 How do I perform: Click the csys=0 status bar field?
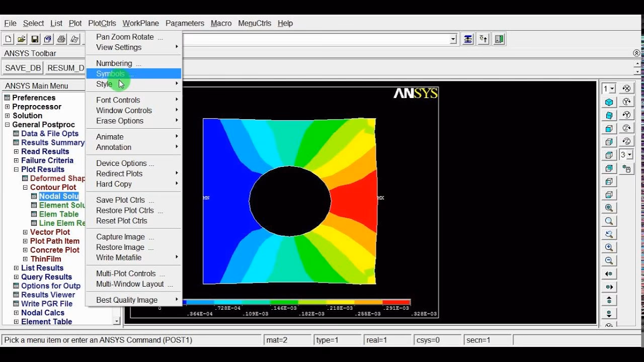[x=438, y=340]
